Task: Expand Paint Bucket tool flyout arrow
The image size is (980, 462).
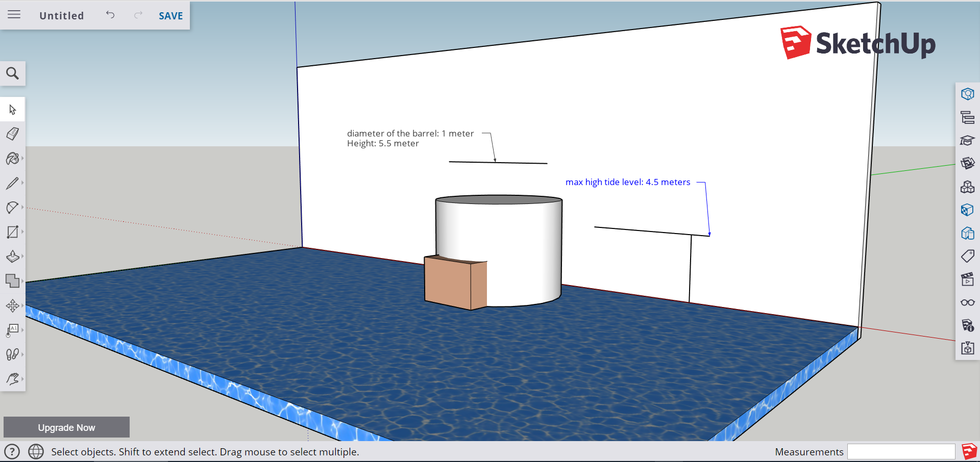Action: point(23,159)
